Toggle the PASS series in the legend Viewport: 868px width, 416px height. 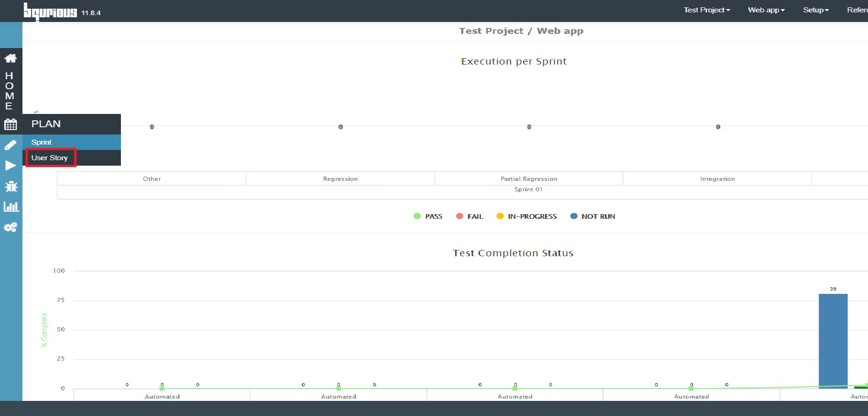tap(428, 216)
